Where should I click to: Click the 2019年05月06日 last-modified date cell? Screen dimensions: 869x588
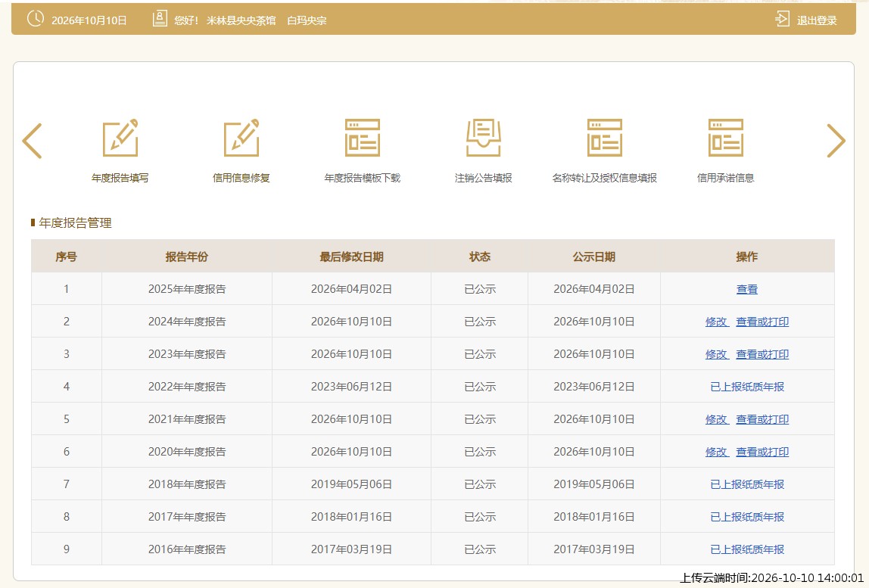(351, 484)
